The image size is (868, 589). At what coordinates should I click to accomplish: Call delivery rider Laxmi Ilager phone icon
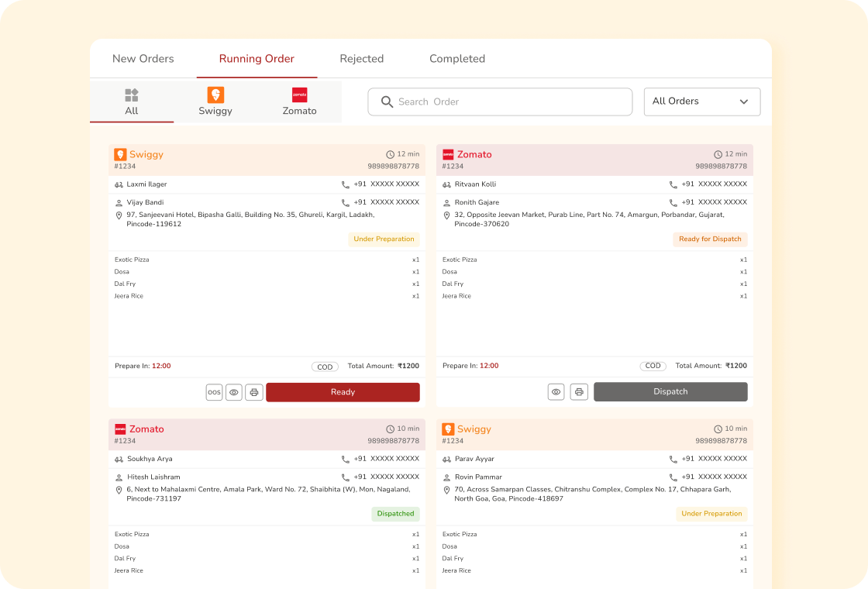[x=346, y=184]
